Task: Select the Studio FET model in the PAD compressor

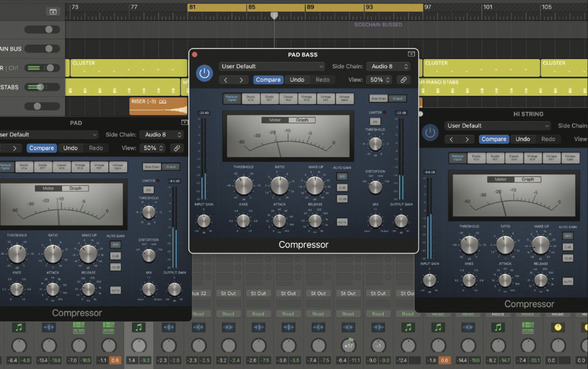Action: click(x=43, y=166)
